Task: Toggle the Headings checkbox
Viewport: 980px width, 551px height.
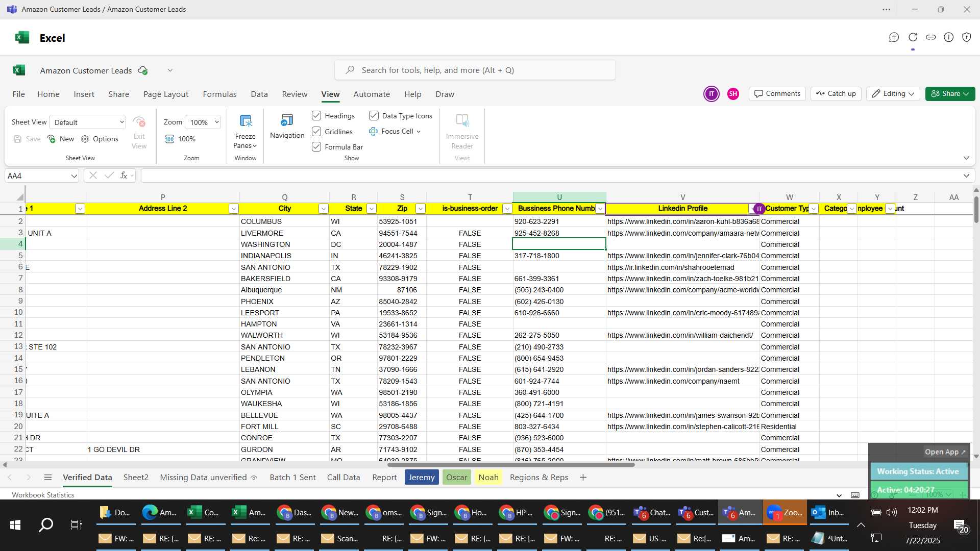Action: coord(316,116)
